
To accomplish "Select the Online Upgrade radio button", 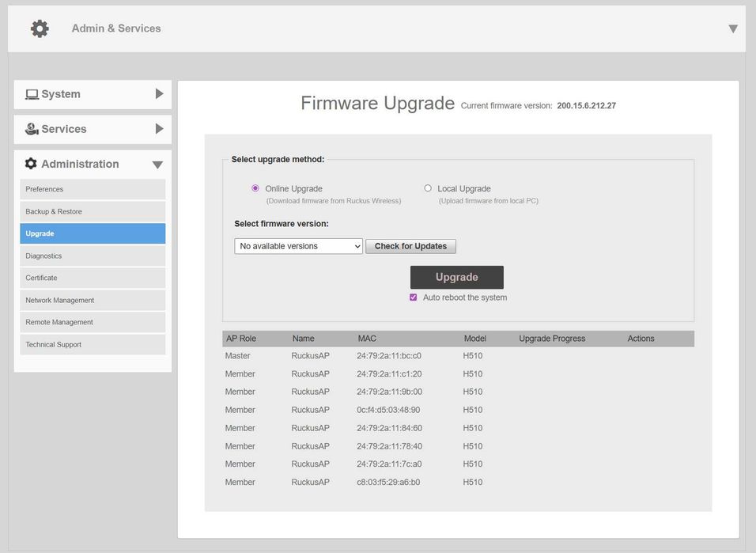I will 255,188.
